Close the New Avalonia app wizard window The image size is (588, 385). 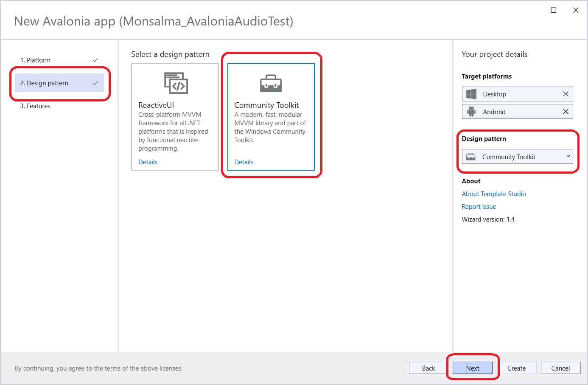point(576,10)
